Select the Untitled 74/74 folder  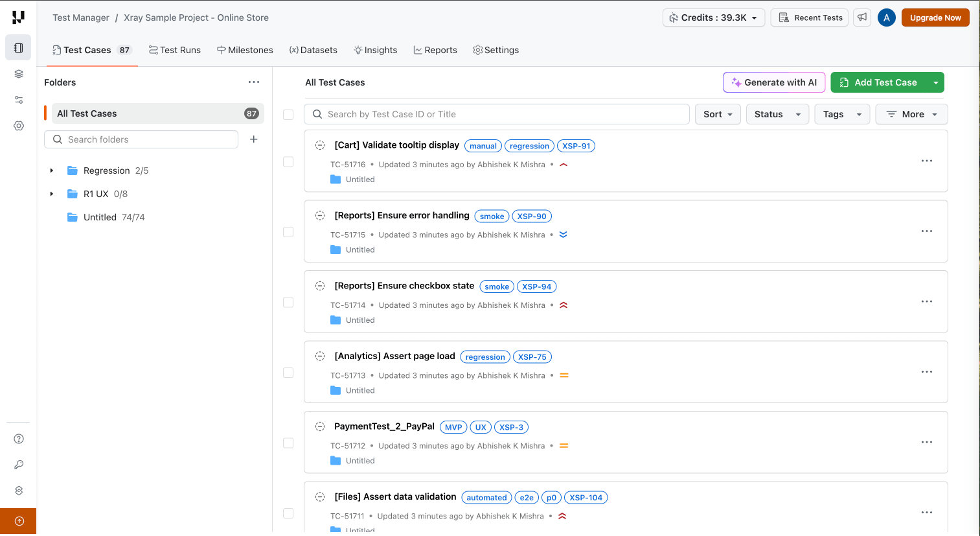(x=106, y=217)
